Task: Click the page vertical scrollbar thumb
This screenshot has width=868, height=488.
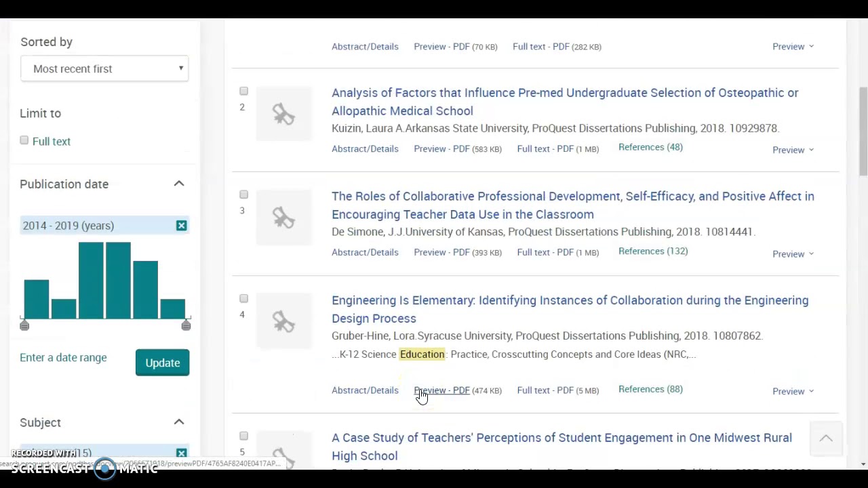Action: (x=863, y=131)
